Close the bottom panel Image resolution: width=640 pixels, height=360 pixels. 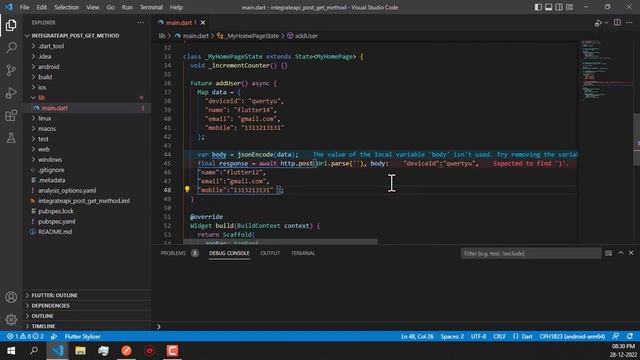click(631, 253)
